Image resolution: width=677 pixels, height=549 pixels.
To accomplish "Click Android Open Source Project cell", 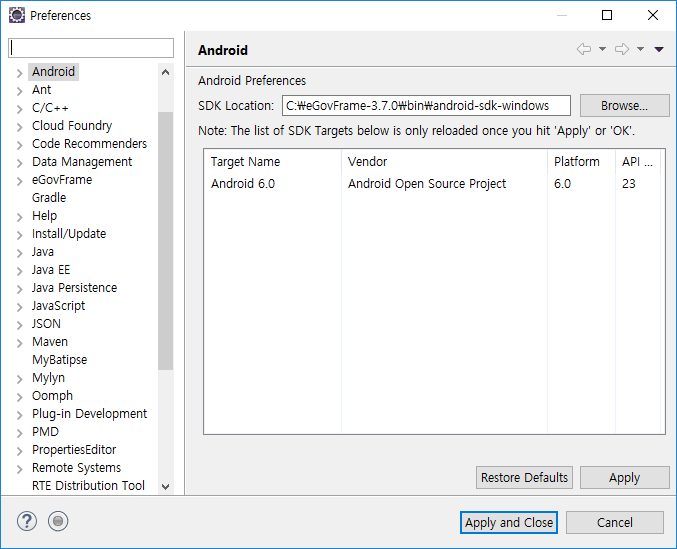I will click(x=427, y=184).
